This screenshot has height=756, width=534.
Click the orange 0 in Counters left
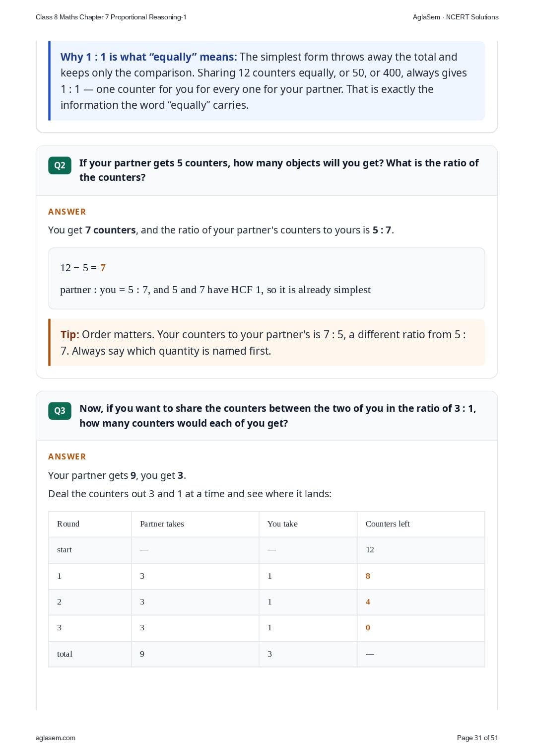tap(368, 628)
